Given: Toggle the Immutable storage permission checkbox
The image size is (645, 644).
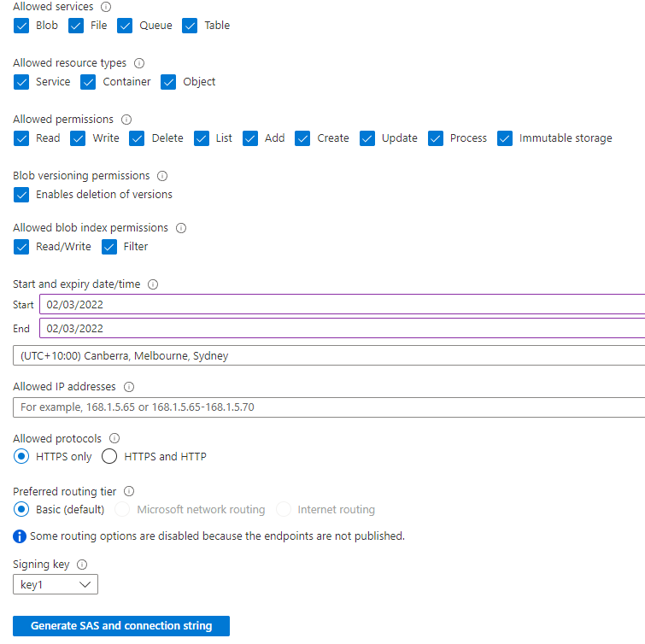Looking at the screenshot, I should [x=504, y=138].
